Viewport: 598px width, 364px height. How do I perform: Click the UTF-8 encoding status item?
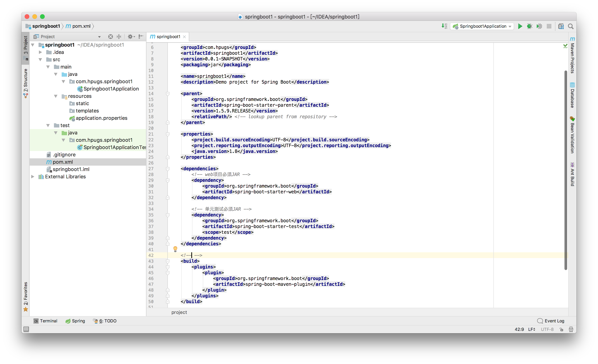(547, 329)
